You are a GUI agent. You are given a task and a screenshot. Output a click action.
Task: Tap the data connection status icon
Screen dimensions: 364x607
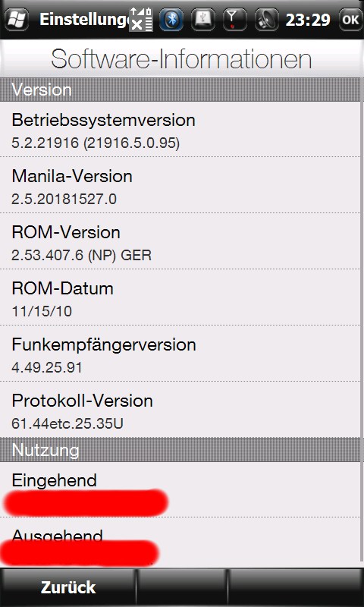click(141, 20)
